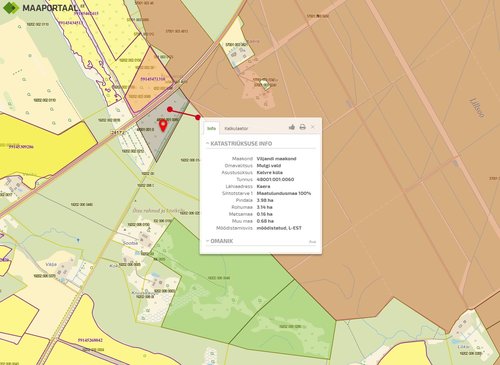Click the red location pin marker
The image size is (500, 365).
[x=163, y=126]
